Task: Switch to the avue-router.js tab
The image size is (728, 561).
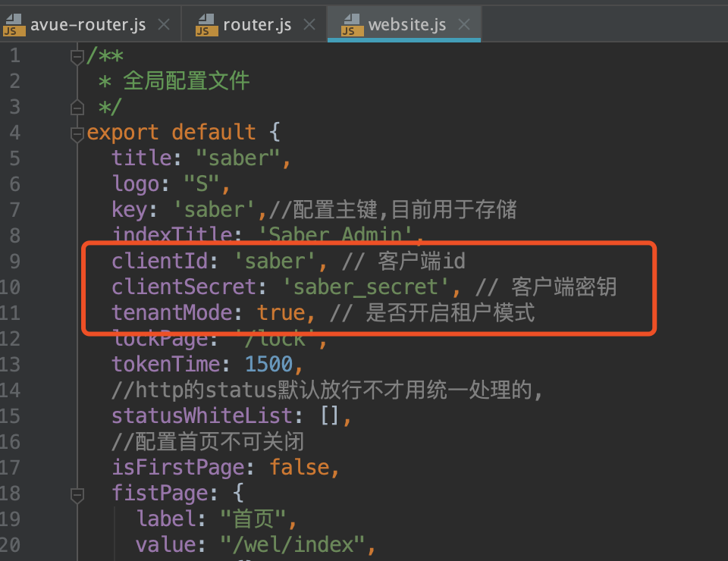Action: (91, 24)
